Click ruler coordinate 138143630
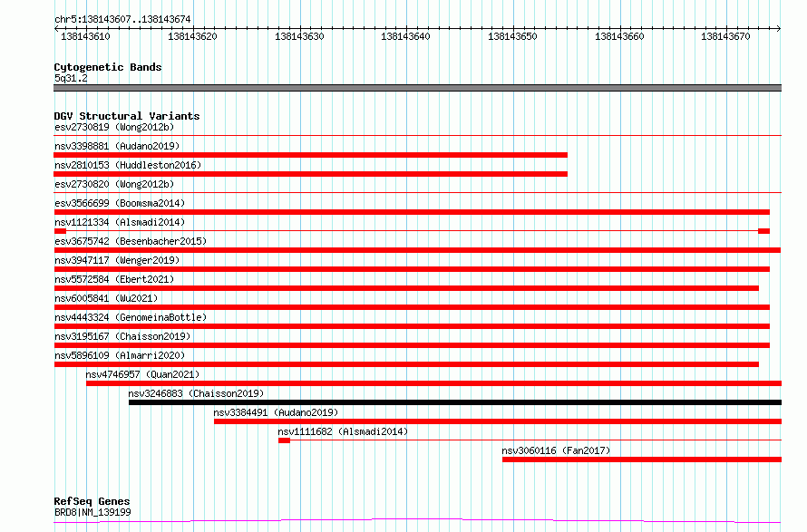This screenshot has height=532, width=807. [299, 36]
